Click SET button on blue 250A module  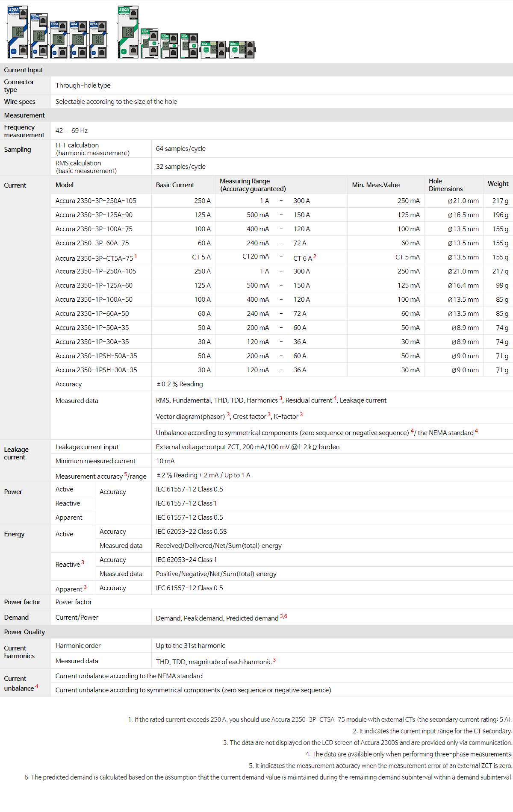point(13,51)
